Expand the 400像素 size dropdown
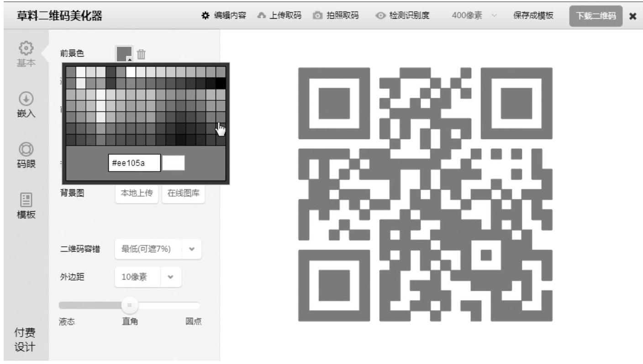The width and height of the screenshot is (643, 364). [474, 16]
